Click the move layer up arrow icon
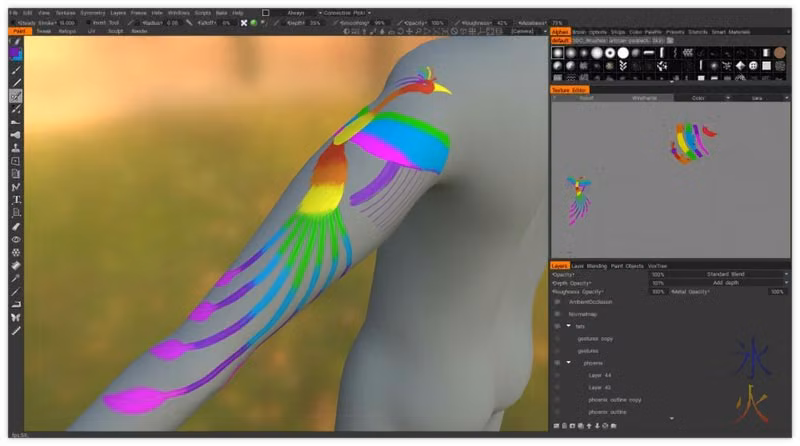Image resolution: width=800 pixels, height=446 pixels. coord(589,426)
